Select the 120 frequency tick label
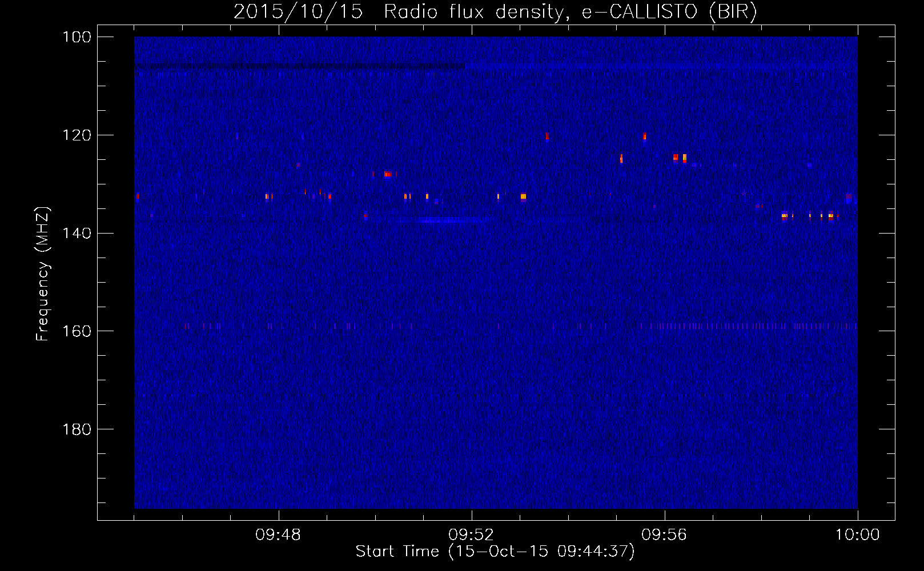The height and width of the screenshot is (571, 924). [76, 135]
